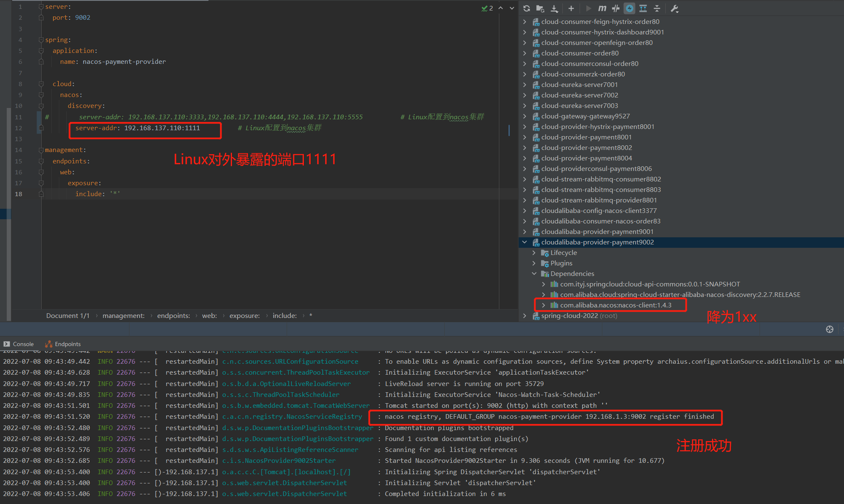Toggle Skip Tests Mode lightning icon
The image size is (844, 504).
(630, 8)
